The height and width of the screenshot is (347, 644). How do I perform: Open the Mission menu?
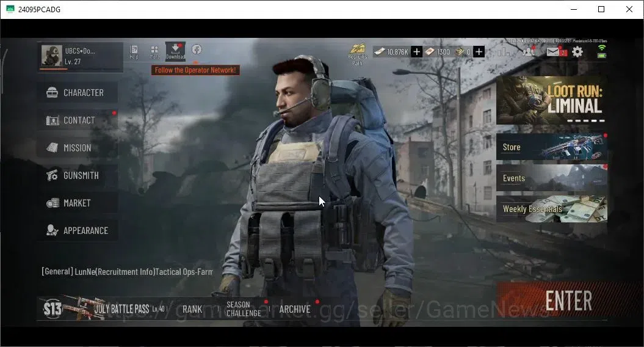(77, 148)
